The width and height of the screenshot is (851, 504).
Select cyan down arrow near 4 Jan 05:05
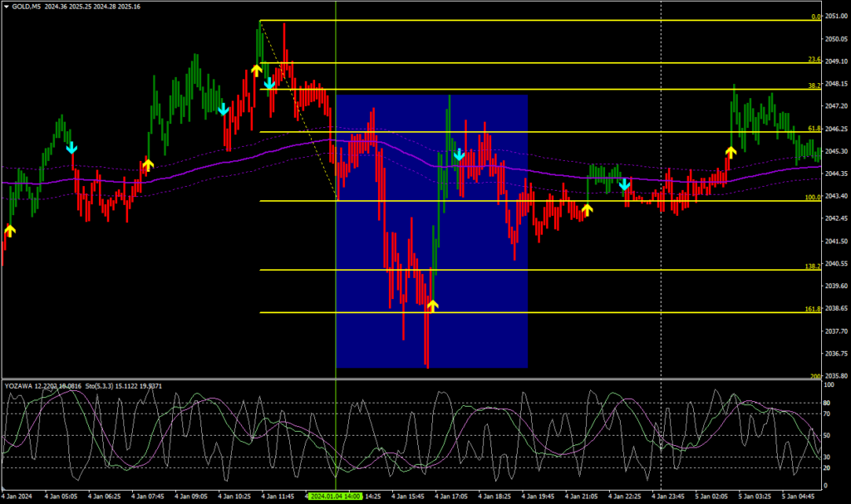coord(72,148)
